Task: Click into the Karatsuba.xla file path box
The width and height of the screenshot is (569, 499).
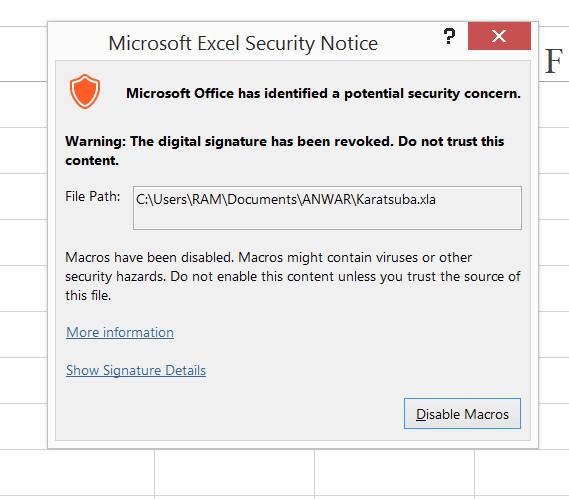Action: coord(327,208)
